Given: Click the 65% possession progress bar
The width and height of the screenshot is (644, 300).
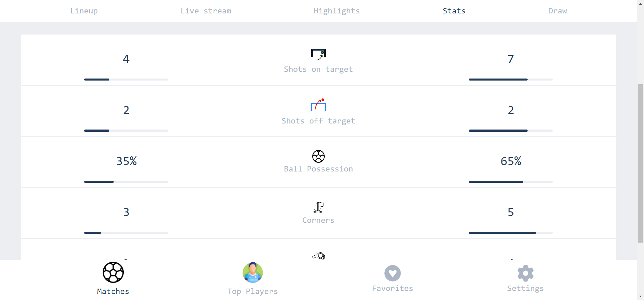Looking at the screenshot, I should point(511,182).
